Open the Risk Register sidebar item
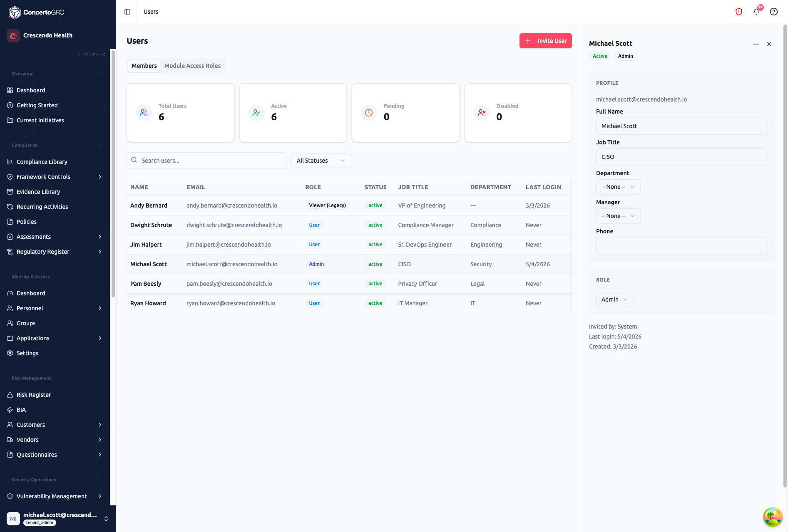 coord(34,395)
